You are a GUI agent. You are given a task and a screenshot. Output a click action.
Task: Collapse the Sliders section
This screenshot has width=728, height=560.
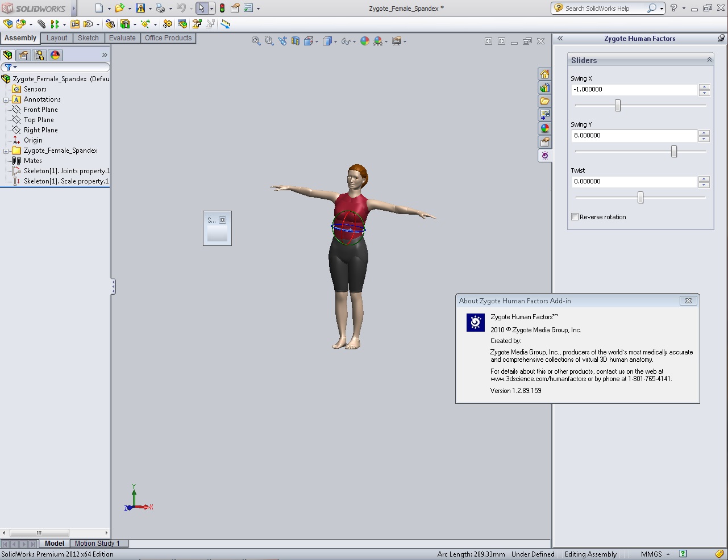[x=709, y=60]
